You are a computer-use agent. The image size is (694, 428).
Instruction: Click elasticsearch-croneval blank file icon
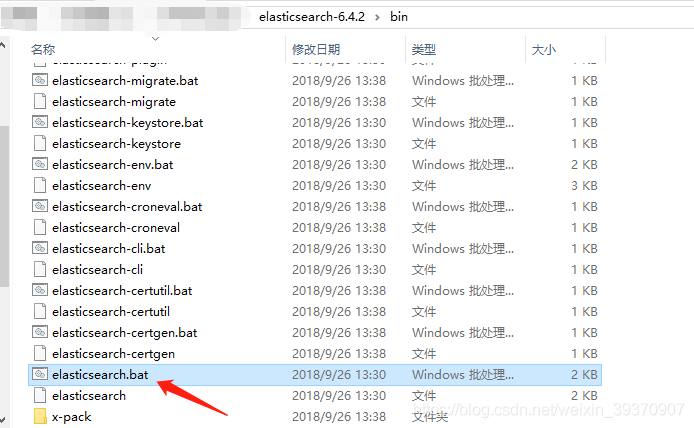(x=40, y=227)
